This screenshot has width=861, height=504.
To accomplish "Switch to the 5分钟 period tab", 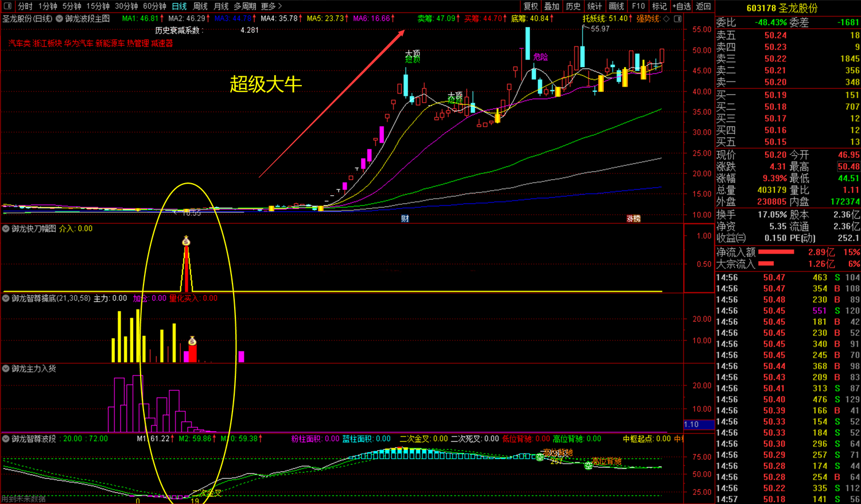I will click(x=72, y=6).
